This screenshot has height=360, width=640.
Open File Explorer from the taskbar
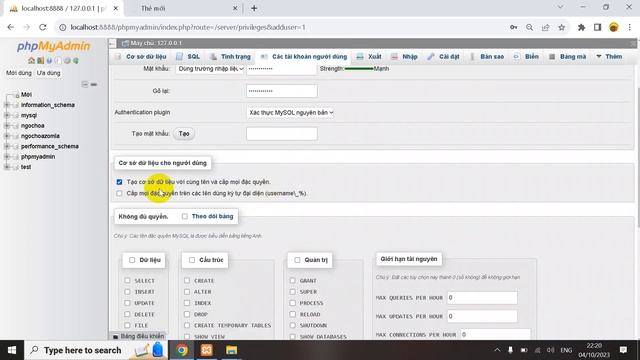pos(231,350)
